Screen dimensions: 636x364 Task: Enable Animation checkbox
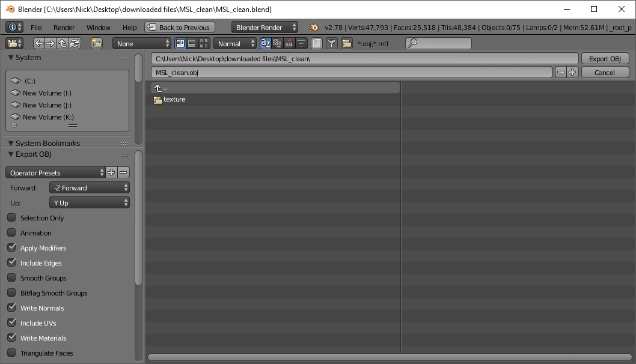click(12, 232)
